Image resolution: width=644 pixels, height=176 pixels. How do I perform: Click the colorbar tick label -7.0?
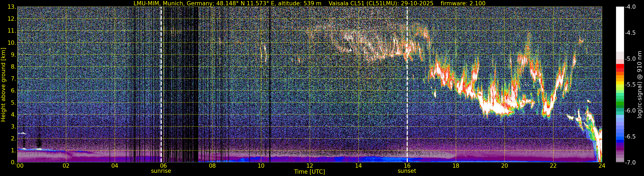(x=630, y=163)
